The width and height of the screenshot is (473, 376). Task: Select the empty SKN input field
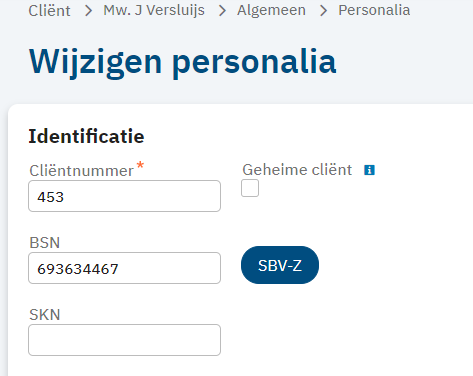(x=124, y=340)
